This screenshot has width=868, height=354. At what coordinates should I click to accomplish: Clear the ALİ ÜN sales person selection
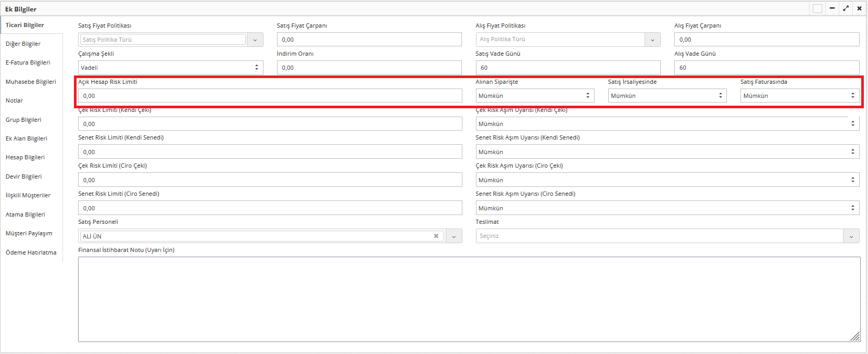pos(436,236)
